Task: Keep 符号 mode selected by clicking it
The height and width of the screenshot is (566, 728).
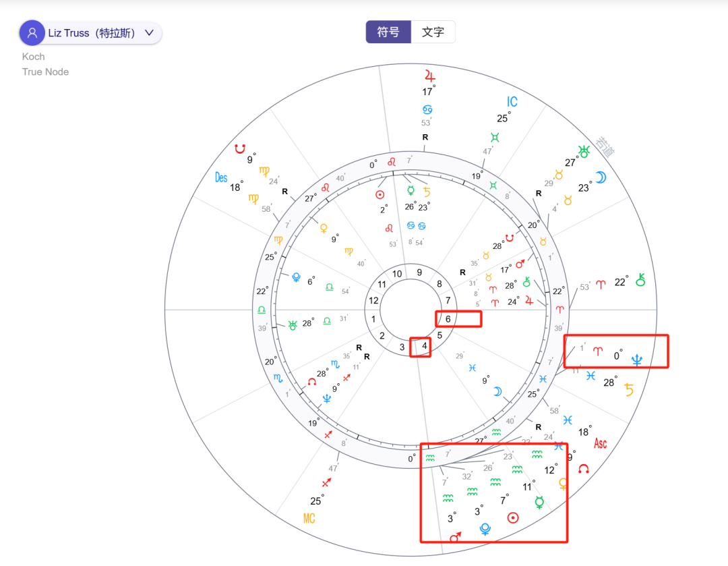Action: tap(388, 32)
